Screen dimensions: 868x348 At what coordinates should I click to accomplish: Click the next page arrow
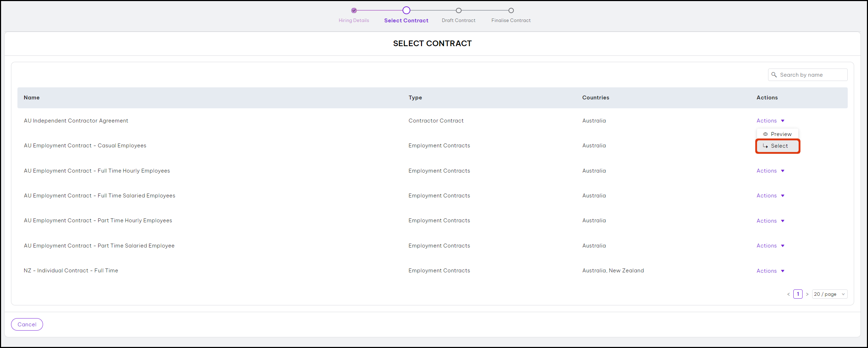click(808, 294)
